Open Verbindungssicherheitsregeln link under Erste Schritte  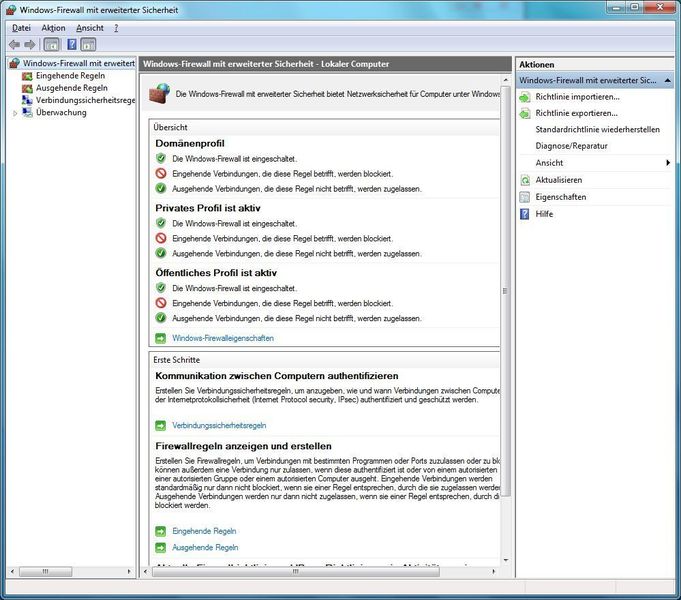(x=219, y=425)
